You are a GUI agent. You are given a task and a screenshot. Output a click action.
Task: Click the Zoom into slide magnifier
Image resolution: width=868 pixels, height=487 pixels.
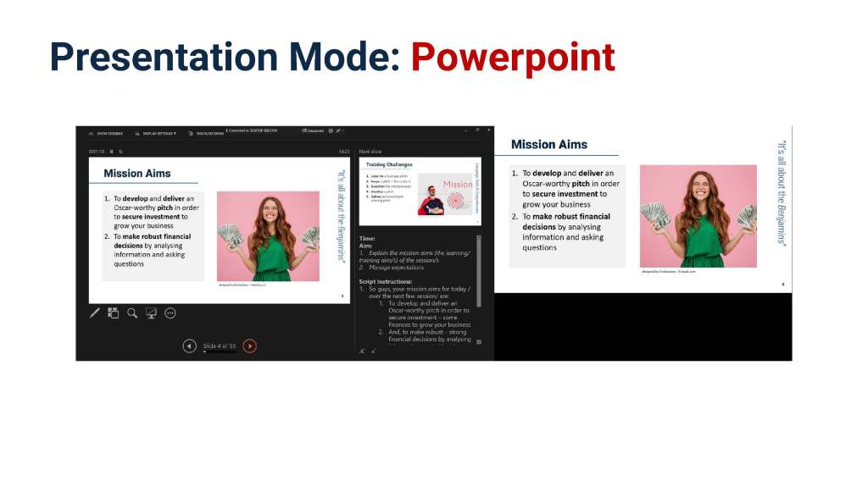(132, 313)
